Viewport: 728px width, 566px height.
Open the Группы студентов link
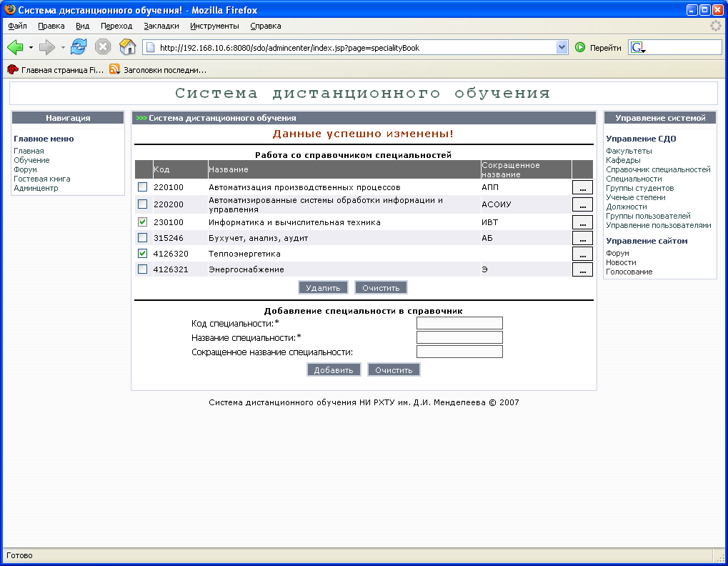(640, 188)
